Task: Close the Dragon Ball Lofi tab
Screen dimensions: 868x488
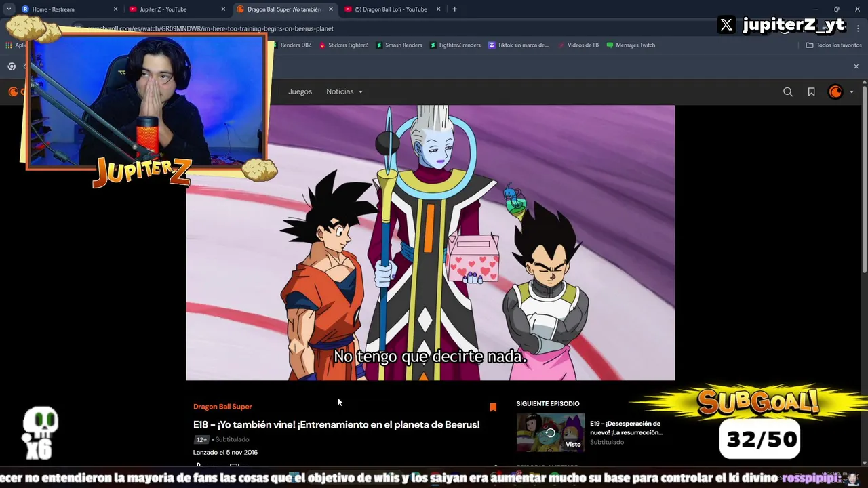Action: (439, 9)
